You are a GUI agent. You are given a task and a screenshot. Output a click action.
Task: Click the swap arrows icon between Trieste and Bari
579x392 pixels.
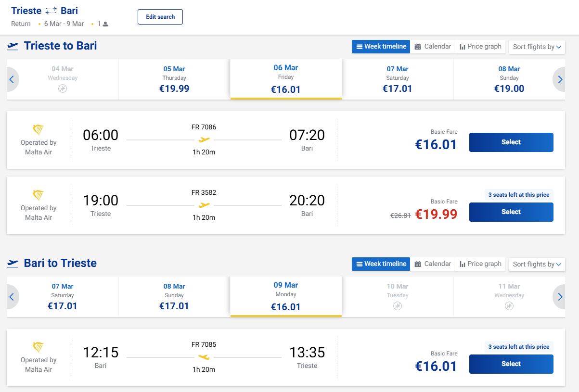[x=51, y=11]
